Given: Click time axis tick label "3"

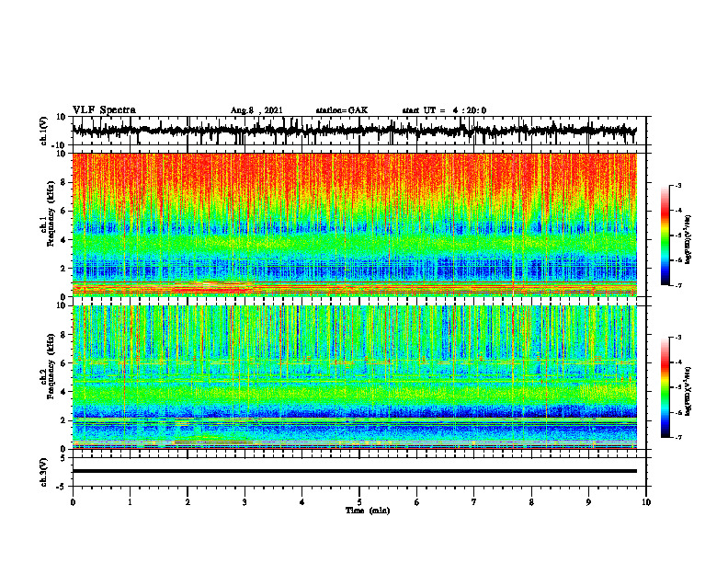Looking at the screenshot, I should point(245,502).
